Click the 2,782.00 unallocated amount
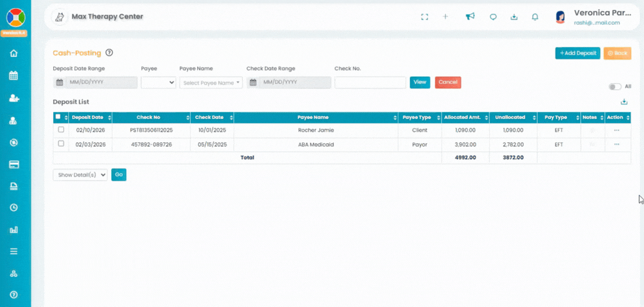The height and width of the screenshot is (307, 644). coord(513,144)
